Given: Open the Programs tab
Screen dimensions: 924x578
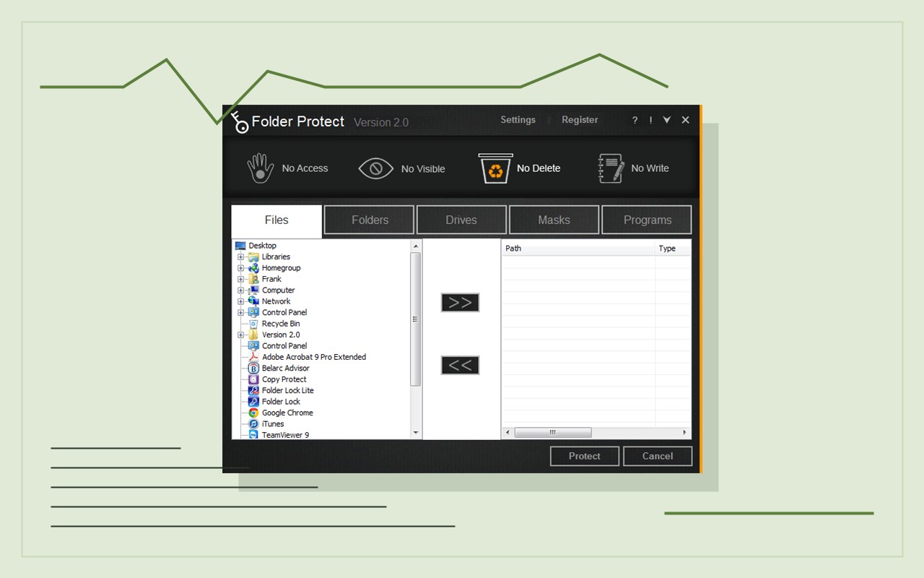Looking at the screenshot, I should (647, 220).
